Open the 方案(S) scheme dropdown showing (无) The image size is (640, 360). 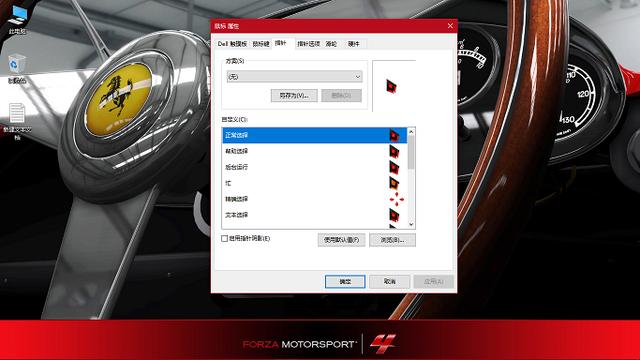[x=294, y=77]
